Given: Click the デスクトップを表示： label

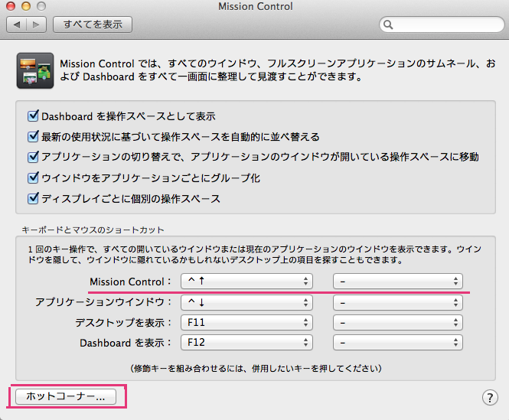Looking at the screenshot, I should coord(123,323).
